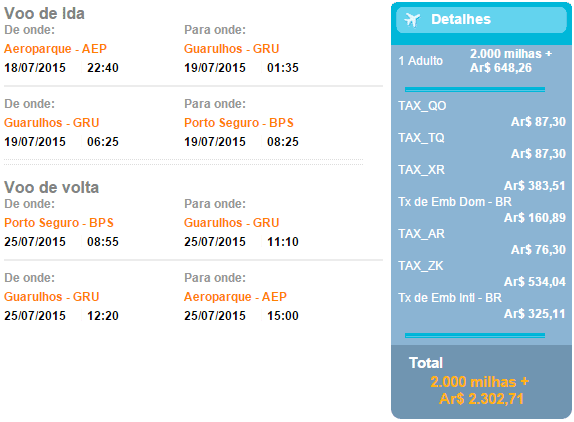The height and width of the screenshot is (422, 574).
Task: Select Tx de Emb Dom - BR row
Action: click(482, 210)
